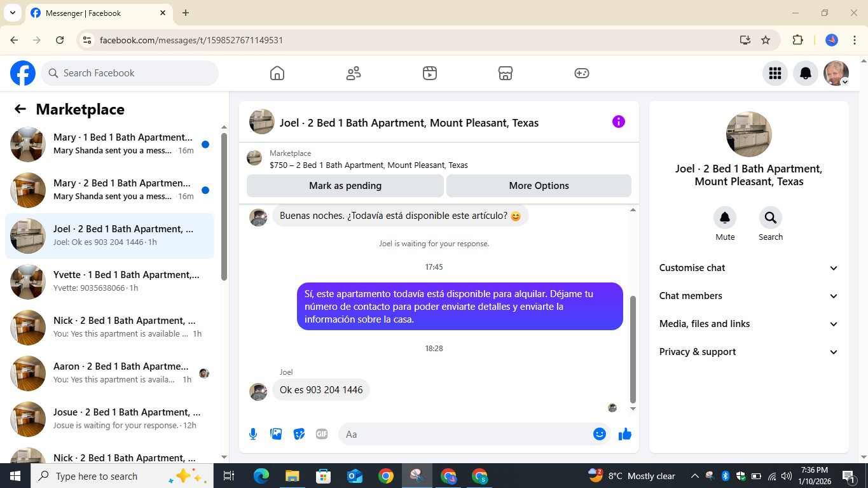Open the Marketplace storefront icon
Image resolution: width=868 pixels, height=488 pixels.
point(506,73)
